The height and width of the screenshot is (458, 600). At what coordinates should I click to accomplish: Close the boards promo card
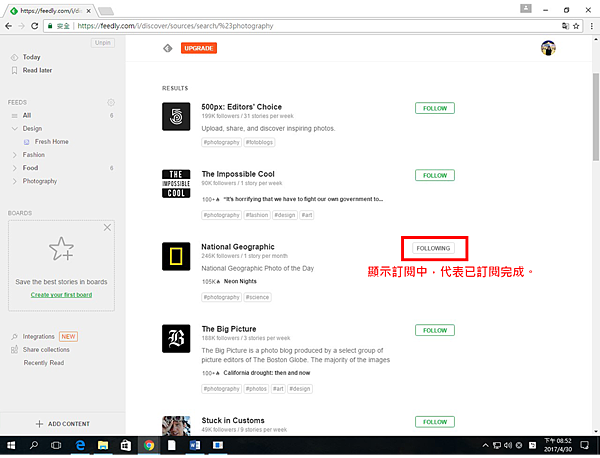coord(107,228)
